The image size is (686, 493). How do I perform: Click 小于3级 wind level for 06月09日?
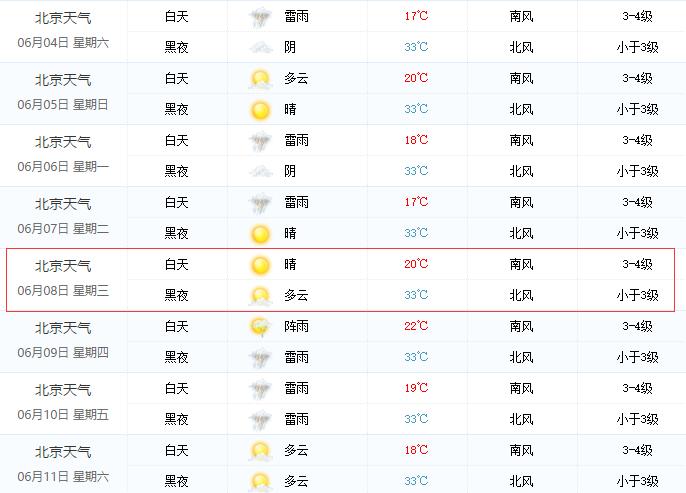pyautogui.click(x=637, y=357)
